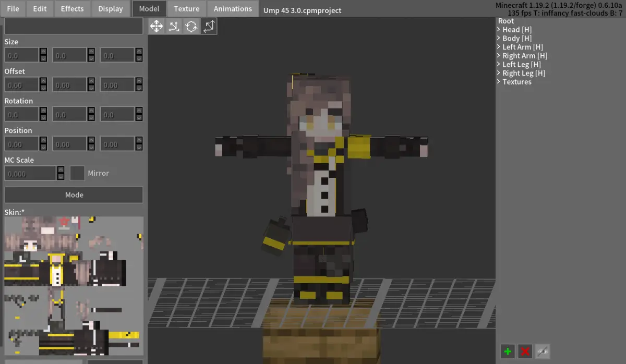626x364 pixels.
Task: Increase Offset Z using its up arrow
Action: 139,81
